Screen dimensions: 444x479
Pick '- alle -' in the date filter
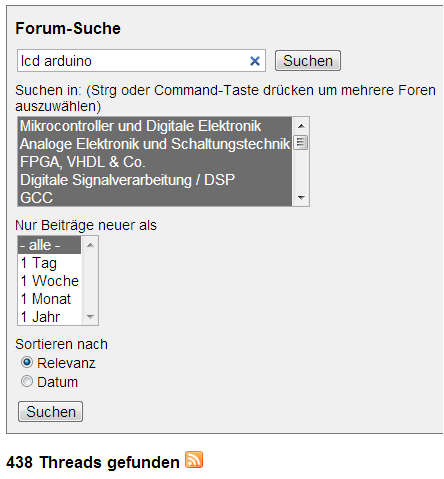coord(50,245)
